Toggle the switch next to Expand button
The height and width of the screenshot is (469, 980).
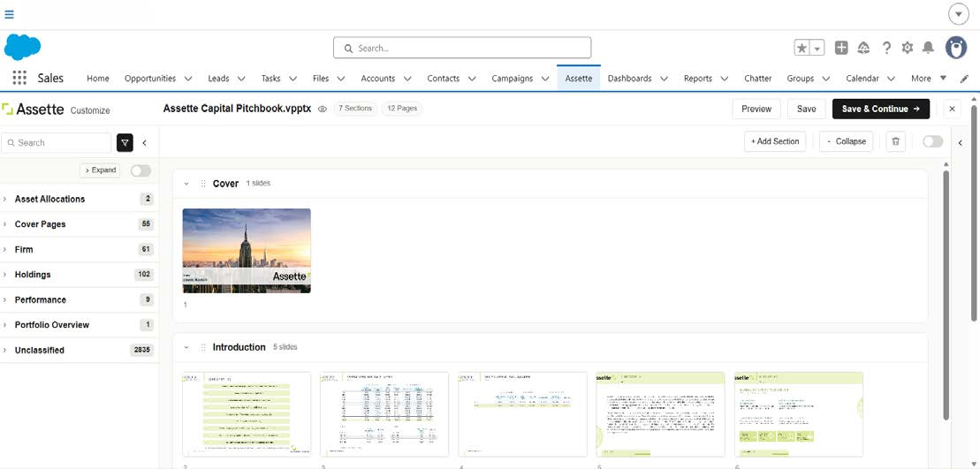tap(141, 170)
